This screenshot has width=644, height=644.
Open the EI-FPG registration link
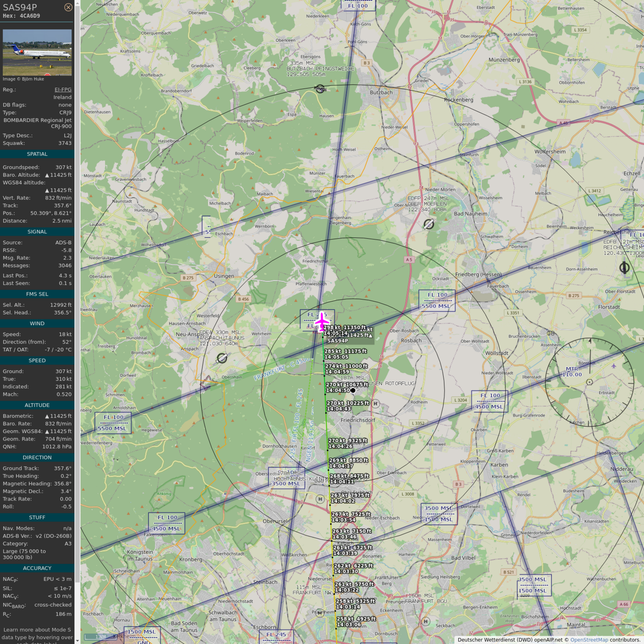[x=63, y=89]
